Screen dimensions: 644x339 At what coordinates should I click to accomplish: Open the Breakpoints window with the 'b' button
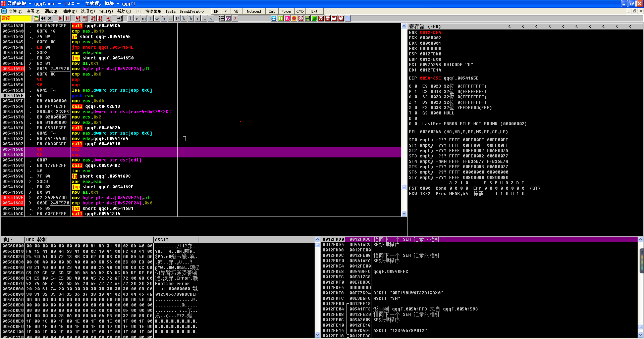[x=191, y=18]
